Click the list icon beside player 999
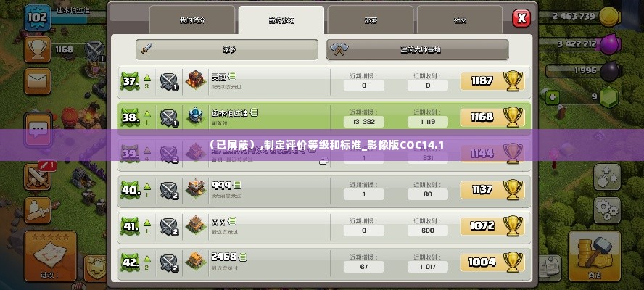Image resolution: width=644 pixels, height=290 pixels. point(237,185)
